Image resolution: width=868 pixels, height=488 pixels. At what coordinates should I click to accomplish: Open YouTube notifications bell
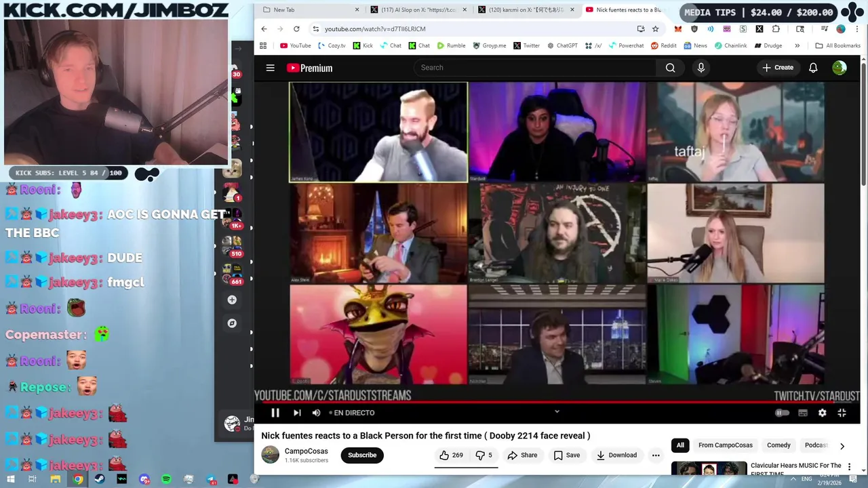point(813,68)
